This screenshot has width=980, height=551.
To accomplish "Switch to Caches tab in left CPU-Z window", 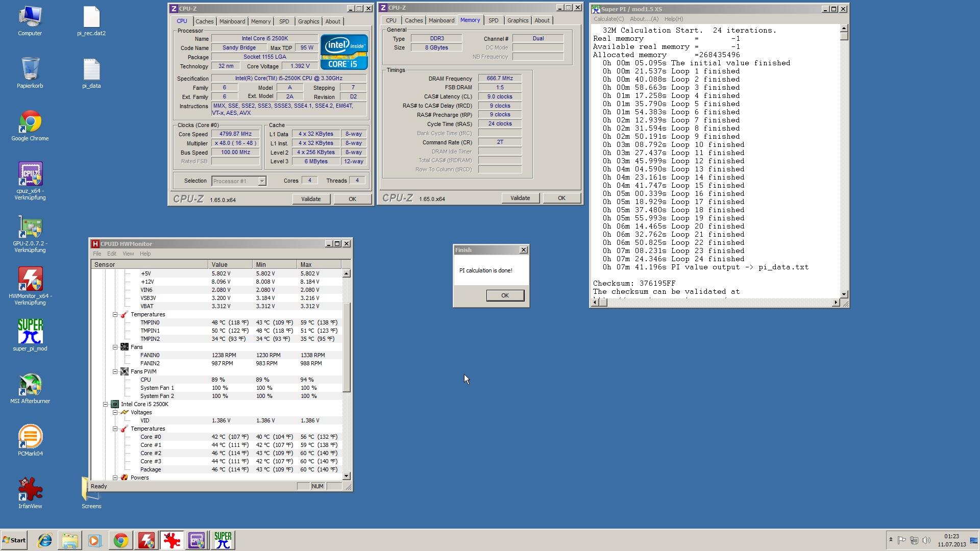I will [x=204, y=21].
